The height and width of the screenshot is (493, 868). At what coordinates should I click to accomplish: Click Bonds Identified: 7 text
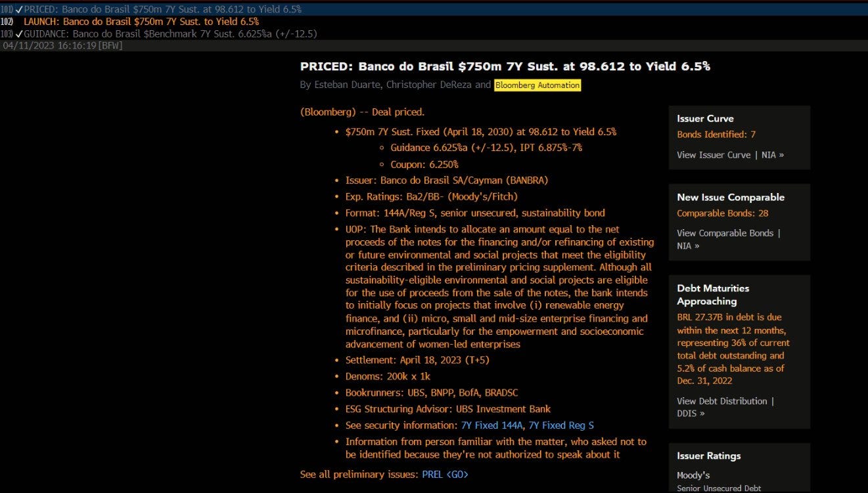tap(716, 135)
